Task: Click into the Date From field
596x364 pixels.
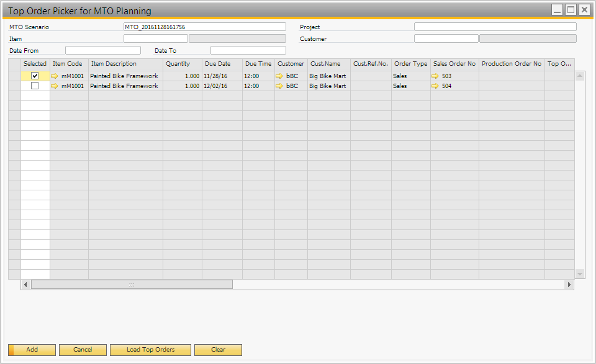Action: (102, 50)
